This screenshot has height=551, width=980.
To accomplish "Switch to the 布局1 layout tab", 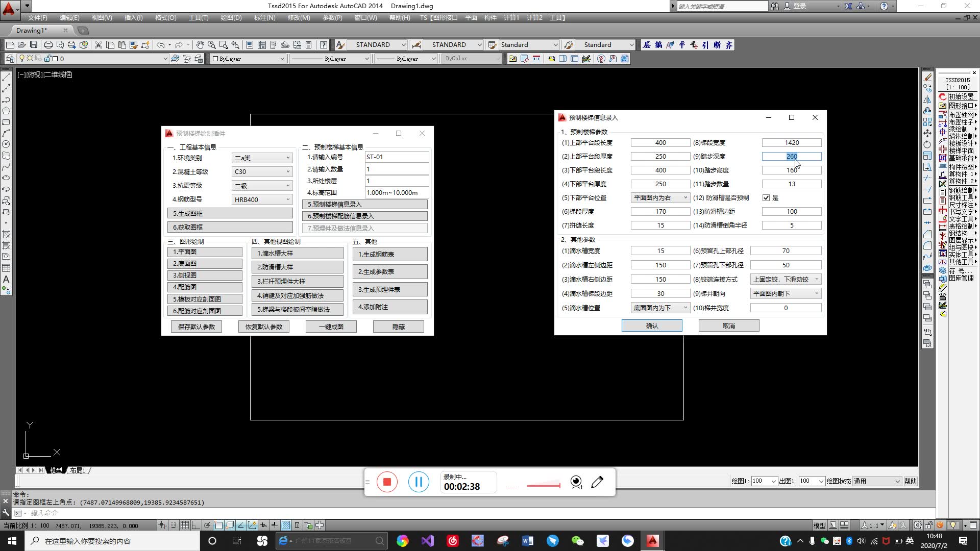I will [78, 470].
